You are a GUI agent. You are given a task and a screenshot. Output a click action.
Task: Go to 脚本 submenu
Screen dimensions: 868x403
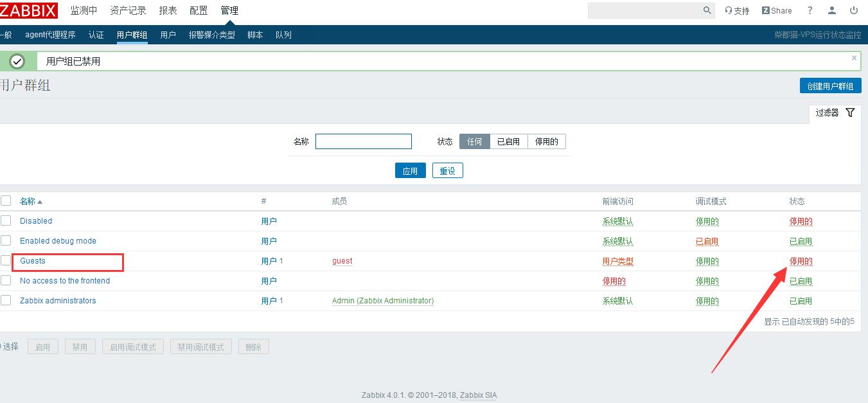pyautogui.click(x=255, y=35)
